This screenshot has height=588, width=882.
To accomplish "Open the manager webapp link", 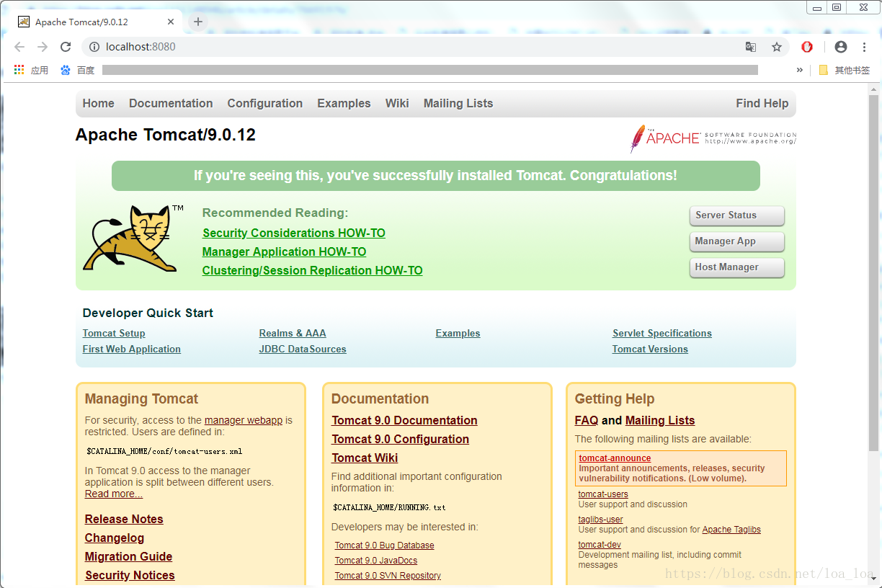I will pos(244,420).
